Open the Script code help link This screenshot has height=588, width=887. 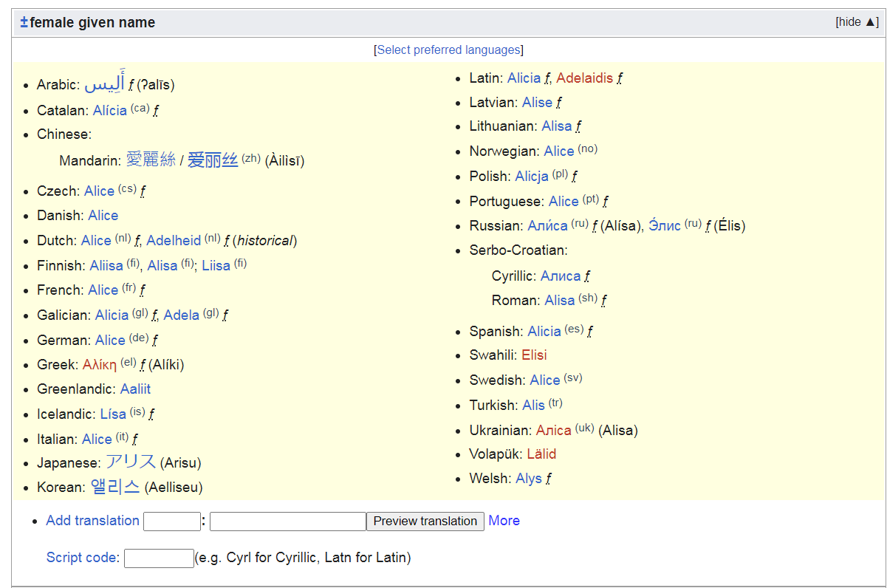tap(81, 558)
